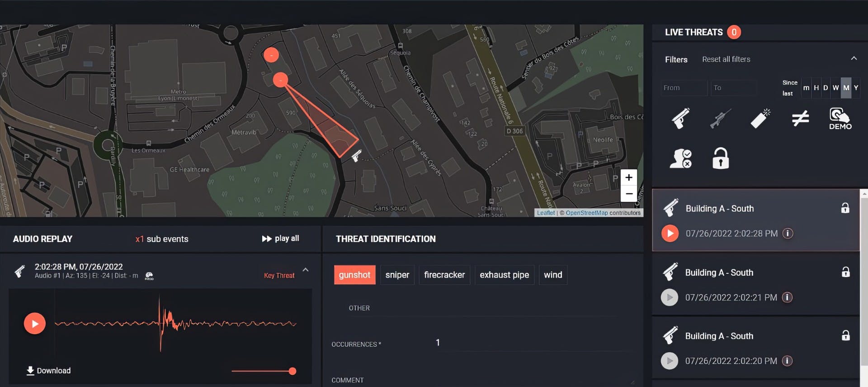This screenshot has height=387, width=868.
Task: Toggle the gunshot filter icon
Action: click(680, 119)
